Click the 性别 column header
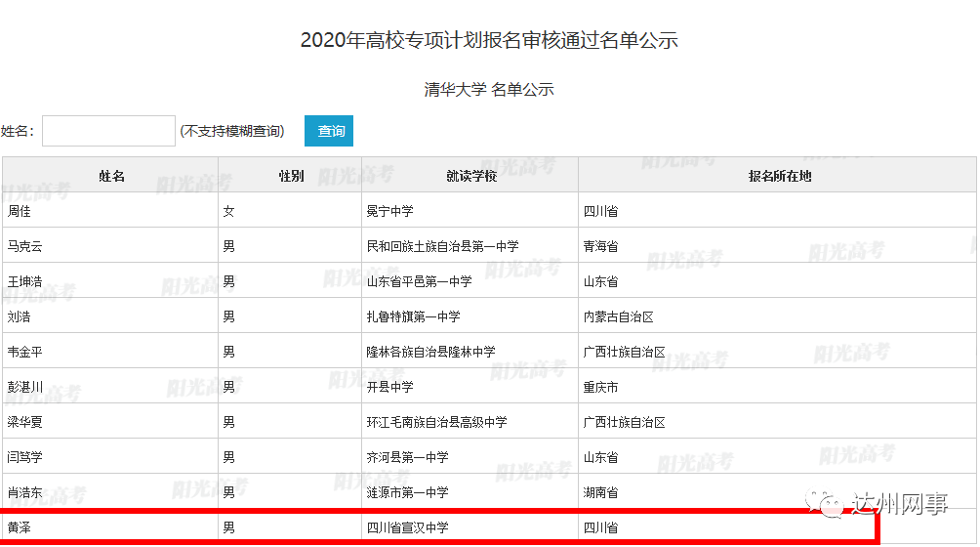The height and width of the screenshot is (547, 980). click(291, 176)
